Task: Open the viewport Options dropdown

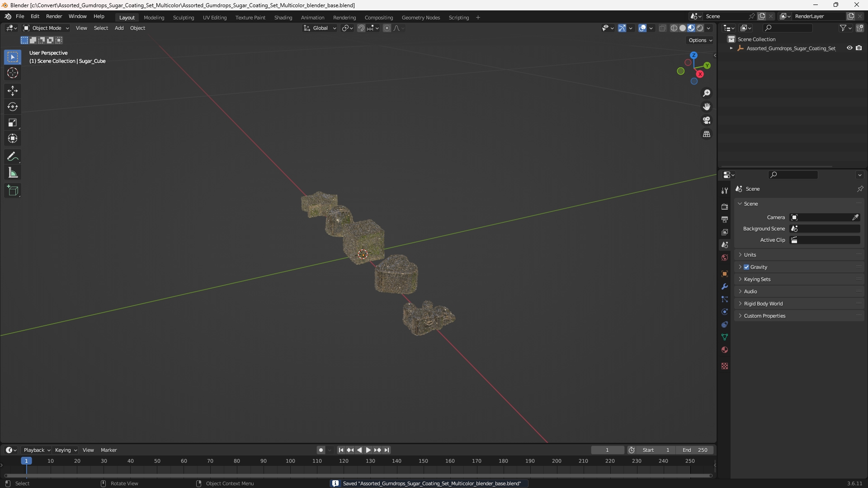Action: click(700, 40)
